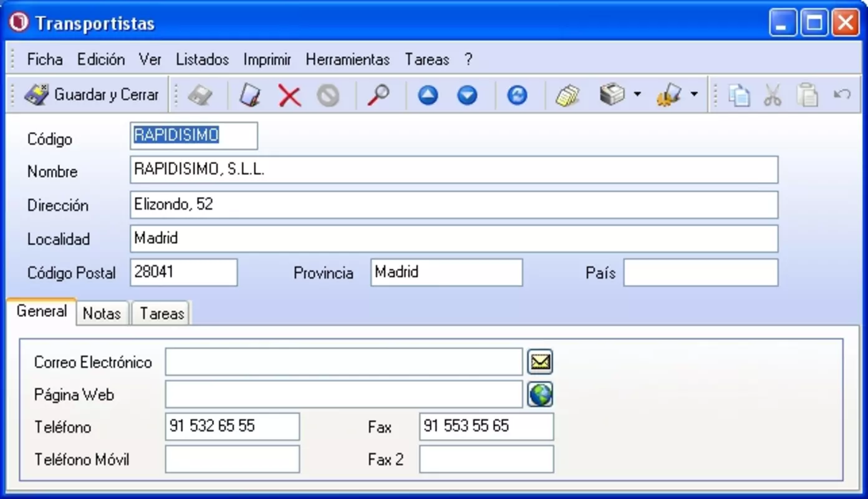Minimize the Transportistas window

783,23
